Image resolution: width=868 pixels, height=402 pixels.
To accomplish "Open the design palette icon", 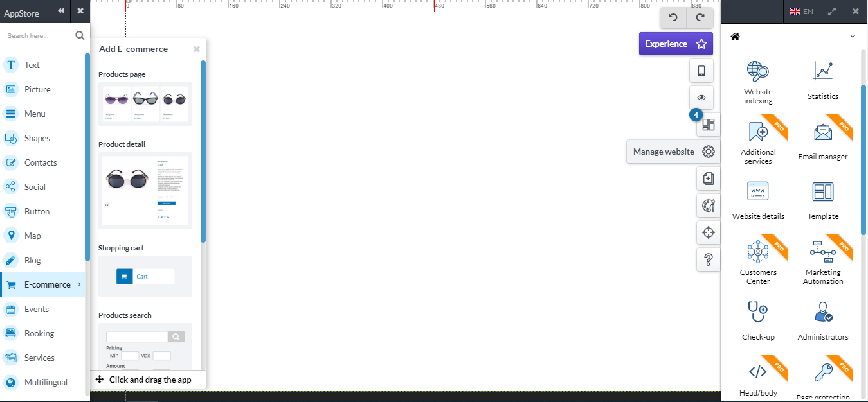I will (x=709, y=205).
